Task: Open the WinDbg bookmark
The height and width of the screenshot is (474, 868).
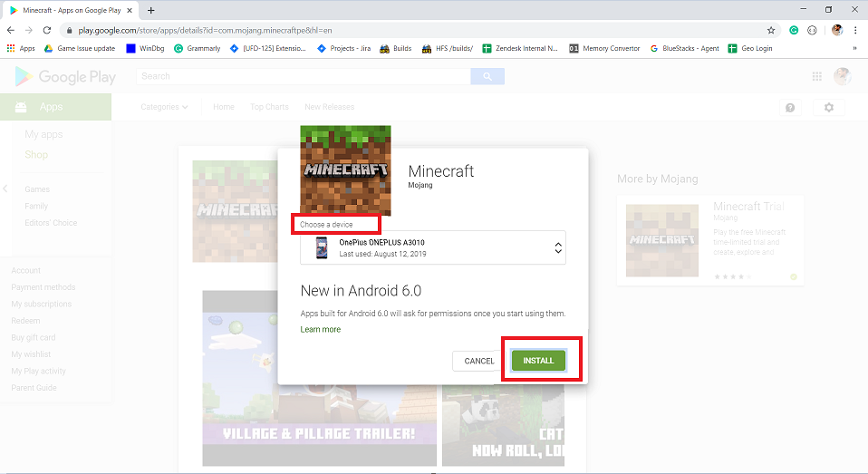Action: click(x=146, y=48)
